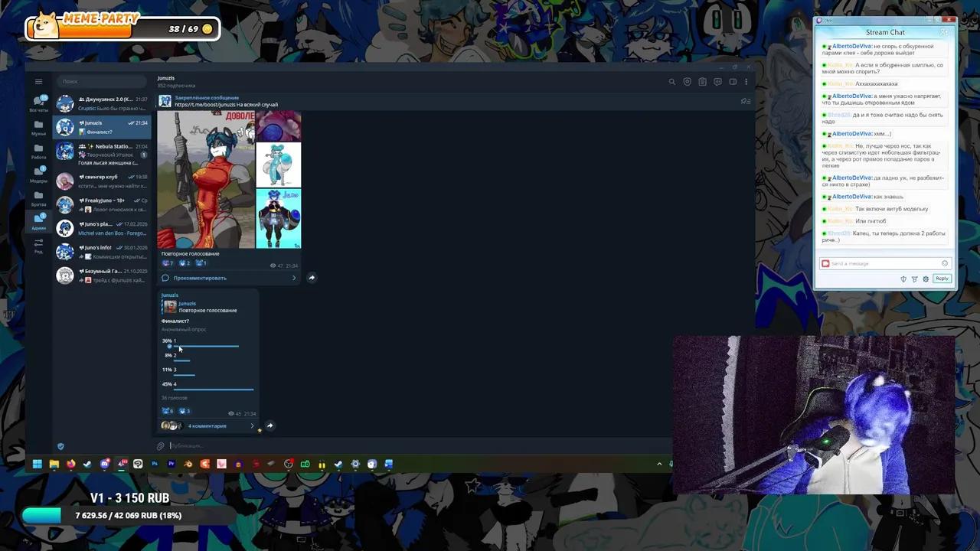980x551 pixels.
Task: Expand comments chevron beside Прокомментировать
Action: click(294, 278)
